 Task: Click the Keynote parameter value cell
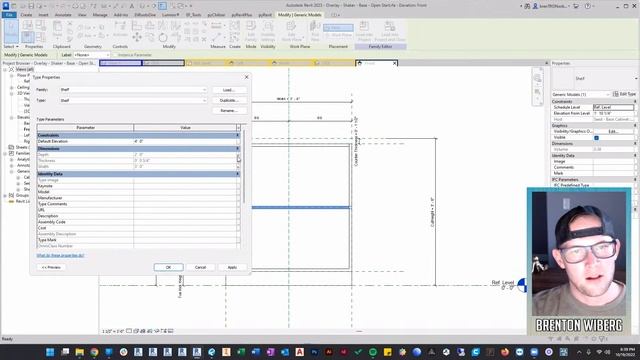click(184, 186)
